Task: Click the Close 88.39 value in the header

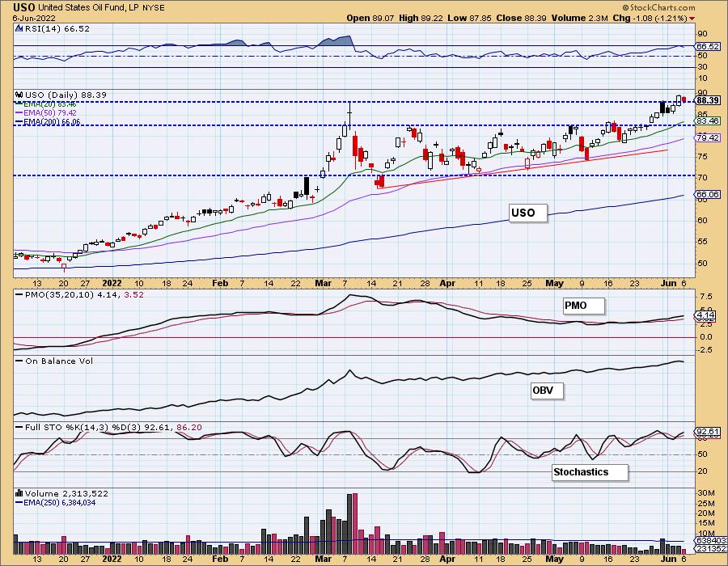Action: (x=522, y=18)
